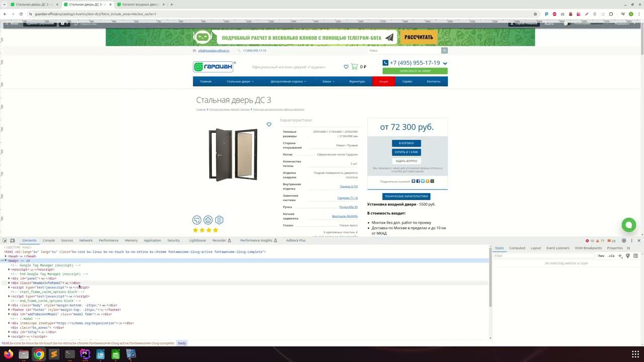Viewport: 644px width, 362px height.
Task: Expand the div id="addToBasketModal" node
Action: click(x=9, y=314)
